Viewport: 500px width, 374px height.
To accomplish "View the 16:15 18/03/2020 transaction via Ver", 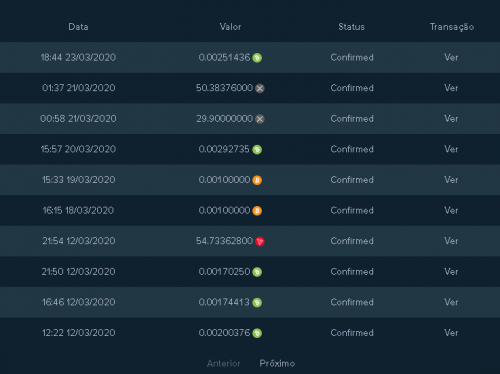I will [451, 210].
